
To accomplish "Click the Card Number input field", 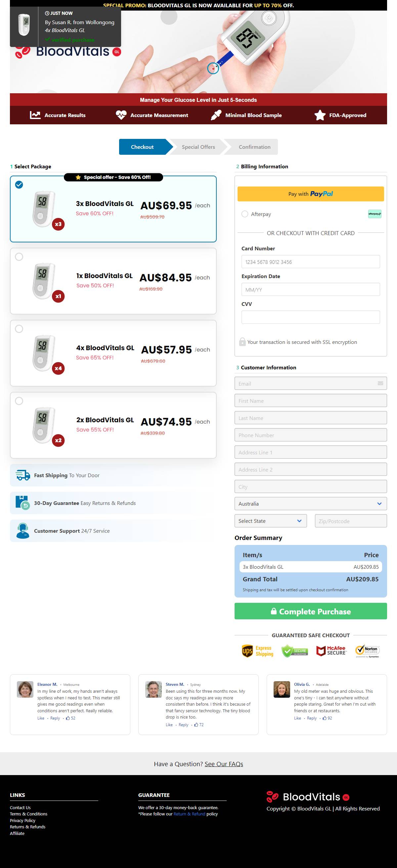I will (x=310, y=262).
